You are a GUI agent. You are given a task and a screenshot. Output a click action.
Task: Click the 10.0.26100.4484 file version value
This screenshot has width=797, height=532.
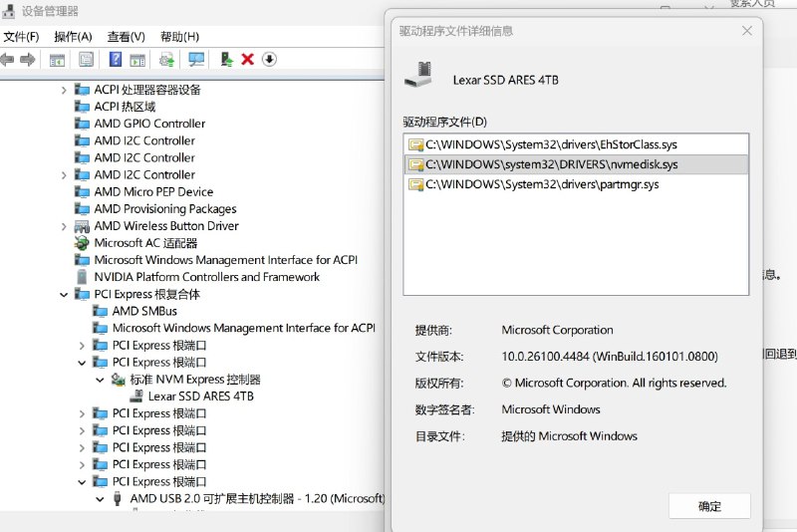pos(610,357)
